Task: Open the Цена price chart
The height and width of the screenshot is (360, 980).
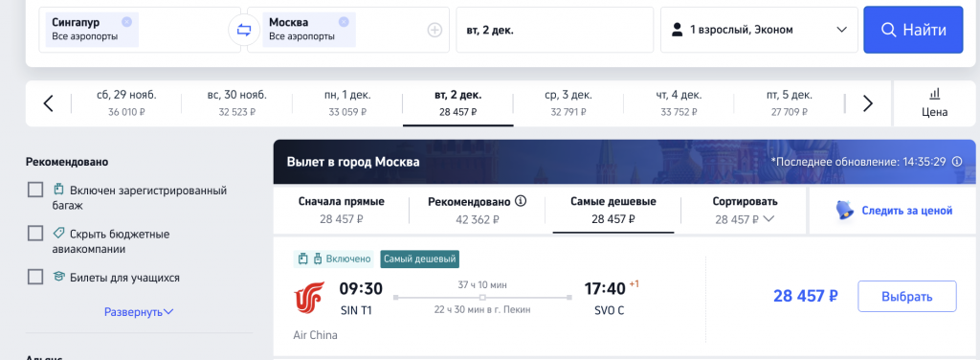Action: click(x=934, y=103)
